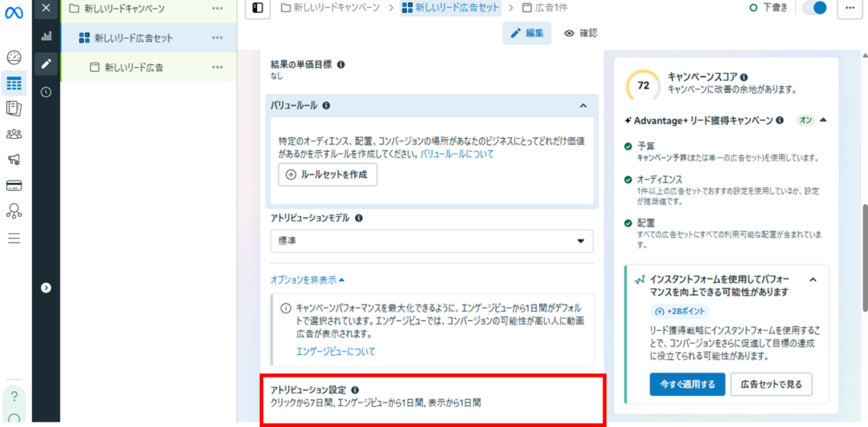The image size is (868, 427).
Task: Open the Audiences people icon in sidebar
Action: coord(14,134)
